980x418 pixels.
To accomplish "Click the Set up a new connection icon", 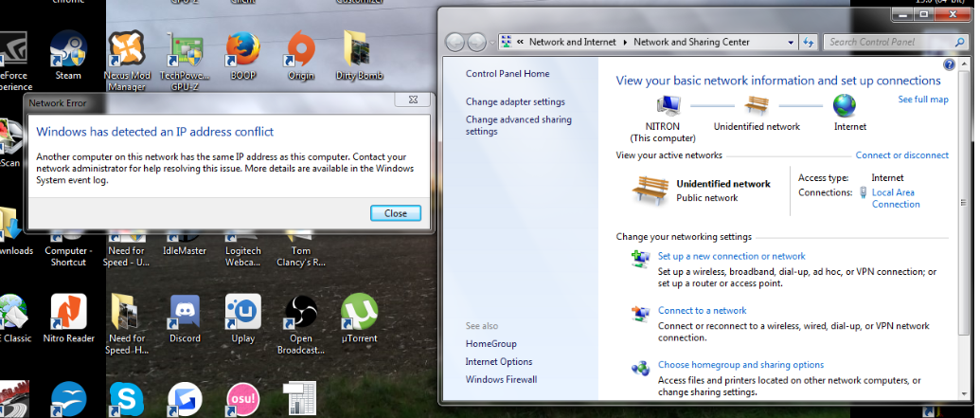I will tap(640, 259).
